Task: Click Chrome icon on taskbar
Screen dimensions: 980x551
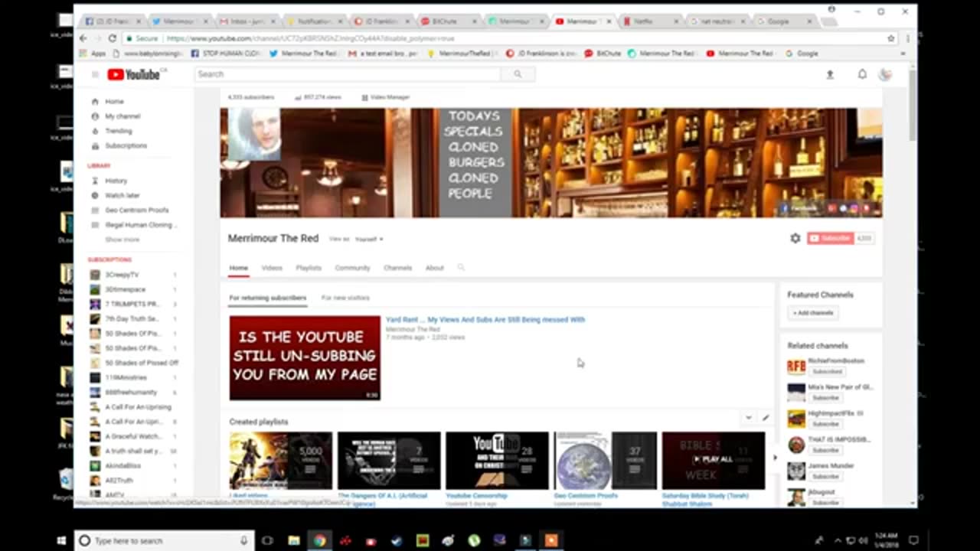Action: click(x=319, y=540)
